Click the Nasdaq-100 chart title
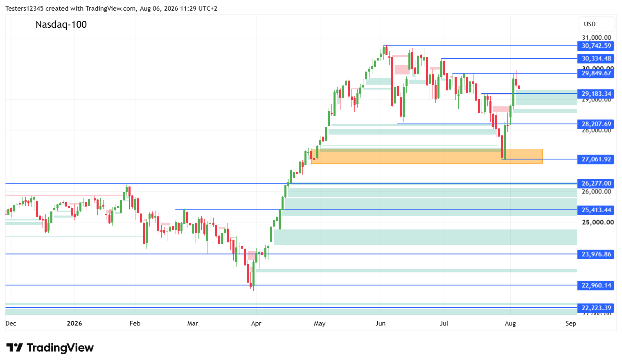Image resolution: width=622 pixels, height=364 pixels. tap(61, 25)
